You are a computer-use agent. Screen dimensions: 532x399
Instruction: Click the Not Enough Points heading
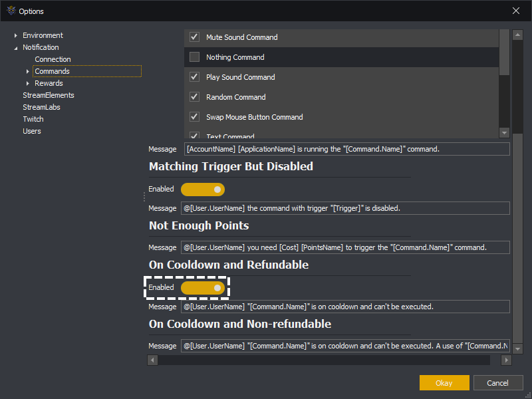click(x=199, y=225)
